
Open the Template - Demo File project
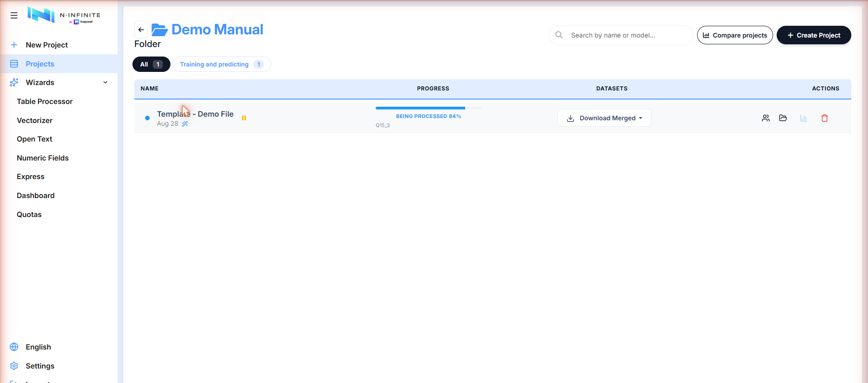tap(195, 114)
